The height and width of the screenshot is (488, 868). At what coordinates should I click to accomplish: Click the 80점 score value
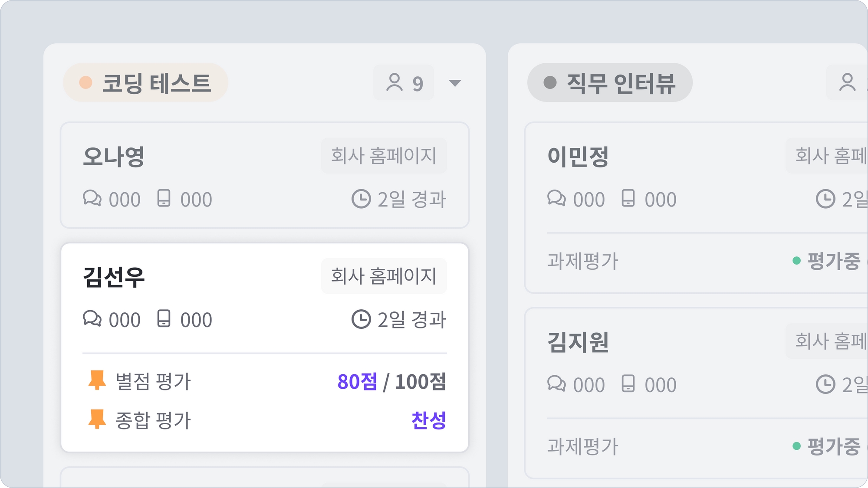357,382
